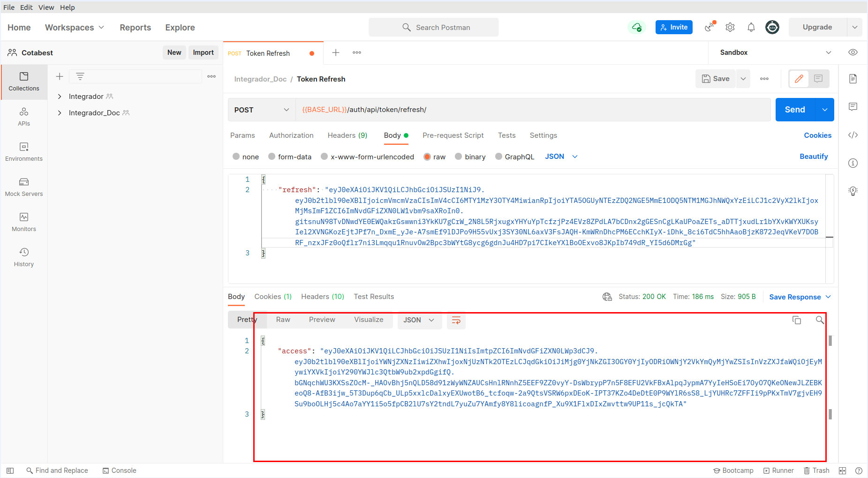Toggle response line wrapping
Image resolution: width=868 pixels, height=478 pixels.
point(456,320)
